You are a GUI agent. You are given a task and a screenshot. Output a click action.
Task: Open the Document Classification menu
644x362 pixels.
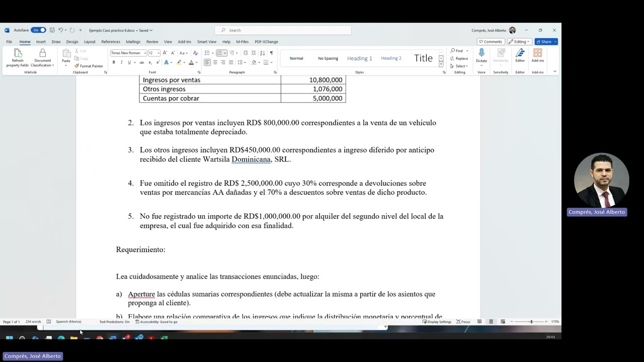pyautogui.click(x=42, y=58)
